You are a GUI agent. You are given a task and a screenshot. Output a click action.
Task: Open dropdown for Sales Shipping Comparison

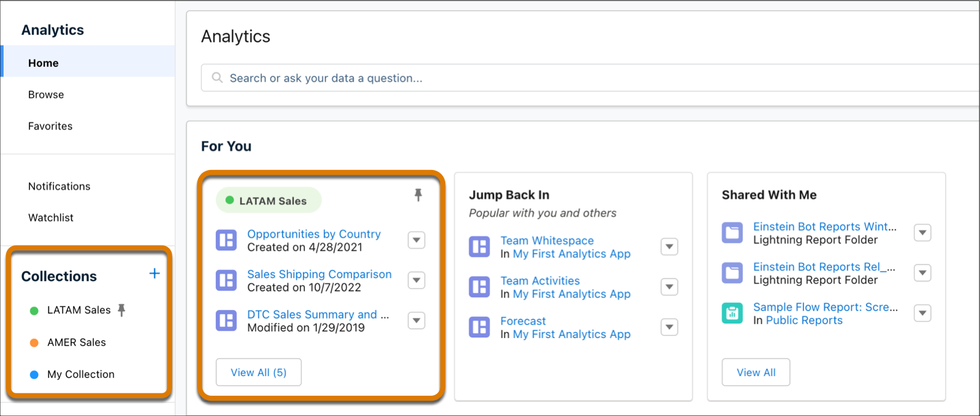tap(416, 280)
